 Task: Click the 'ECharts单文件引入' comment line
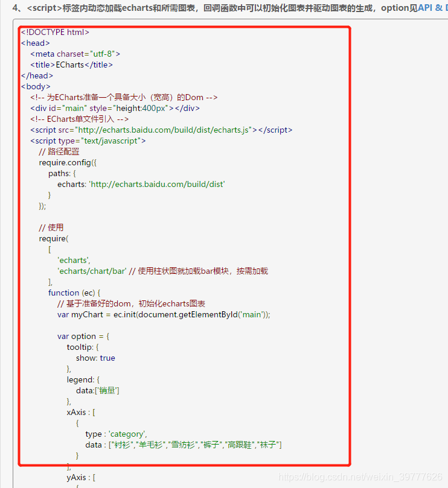tap(80, 119)
